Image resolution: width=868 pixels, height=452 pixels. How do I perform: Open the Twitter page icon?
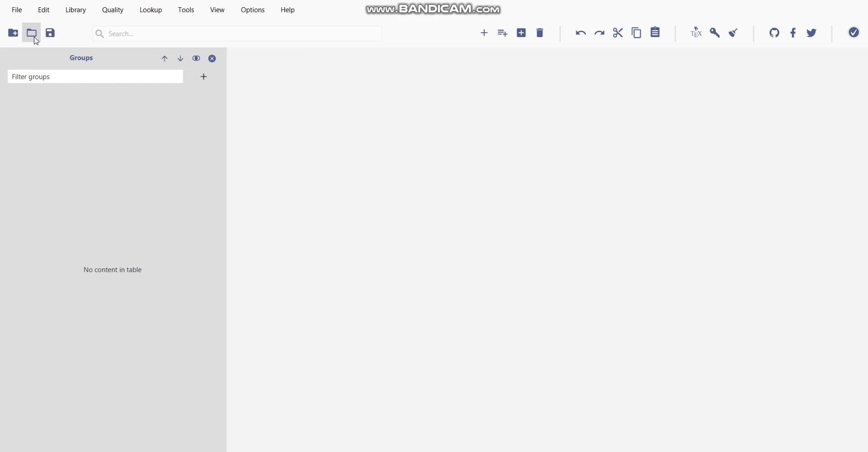tap(811, 33)
